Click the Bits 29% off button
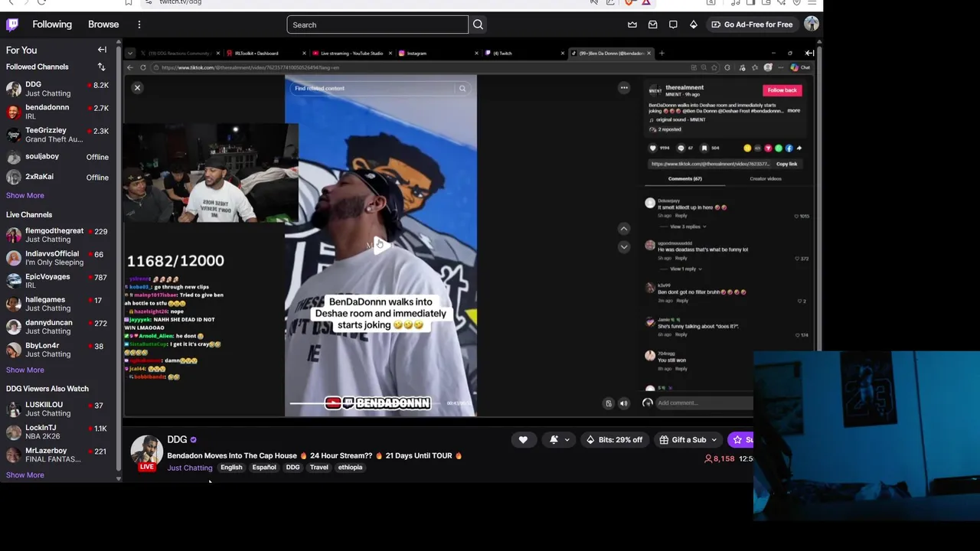The width and height of the screenshot is (980, 551). point(614,440)
